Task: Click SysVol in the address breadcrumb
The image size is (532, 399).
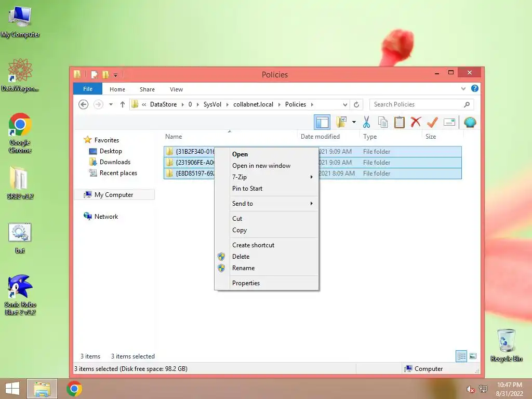Action: [x=212, y=104]
